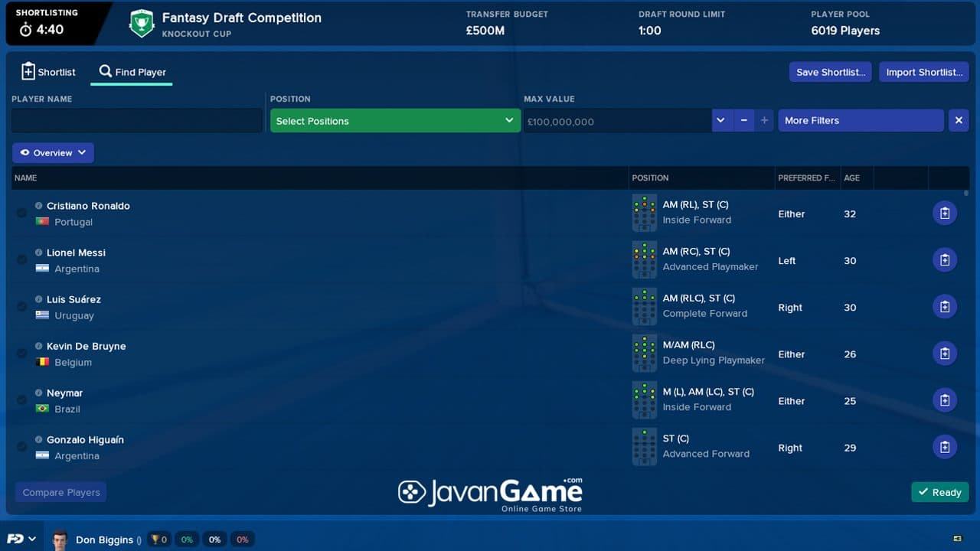The image size is (980, 551).
Task: Click the Player Name search field
Action: pyautogui.click(x=138, y=121)
